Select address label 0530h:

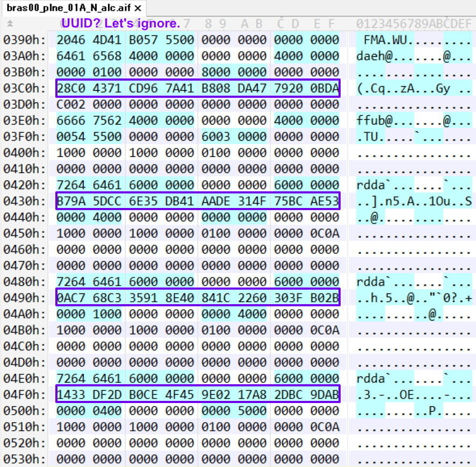point(25,459)
